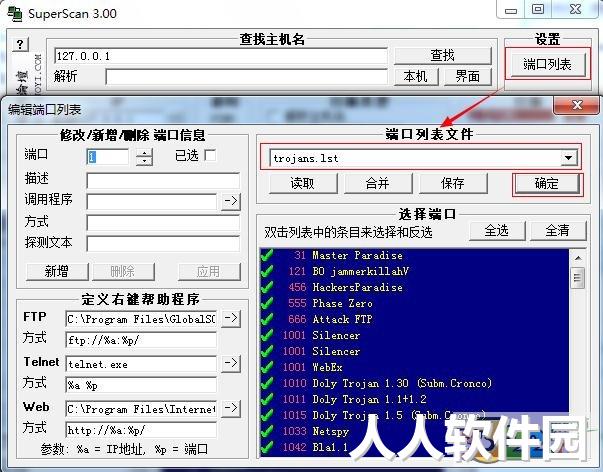The width and height of the screenshot is (603, 472).
Task: Select the 666 Attack FTP entry
Action: 414,319
